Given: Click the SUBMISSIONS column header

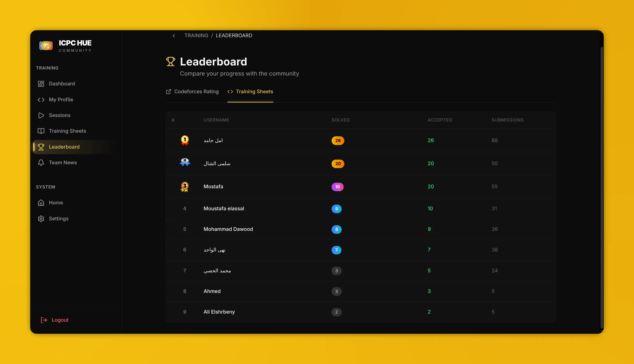Looking at the screenshot, I should [508, 120].
